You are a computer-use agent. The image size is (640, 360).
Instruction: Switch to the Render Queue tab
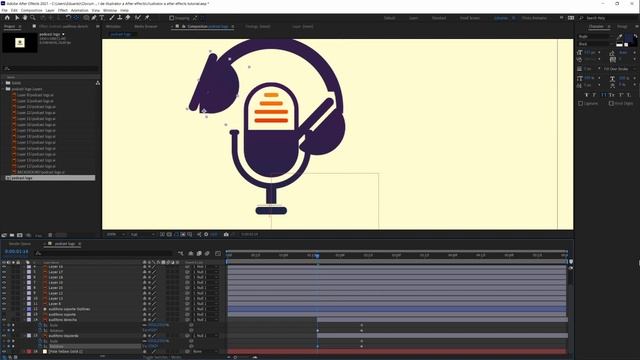tap(20, 244)
